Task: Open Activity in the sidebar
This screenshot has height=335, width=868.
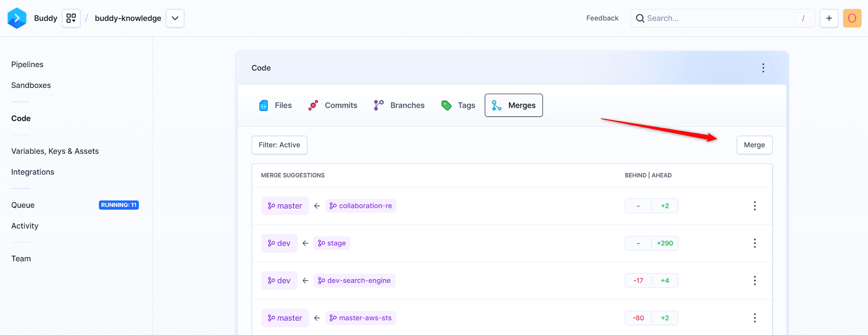Action: point(24,226)
